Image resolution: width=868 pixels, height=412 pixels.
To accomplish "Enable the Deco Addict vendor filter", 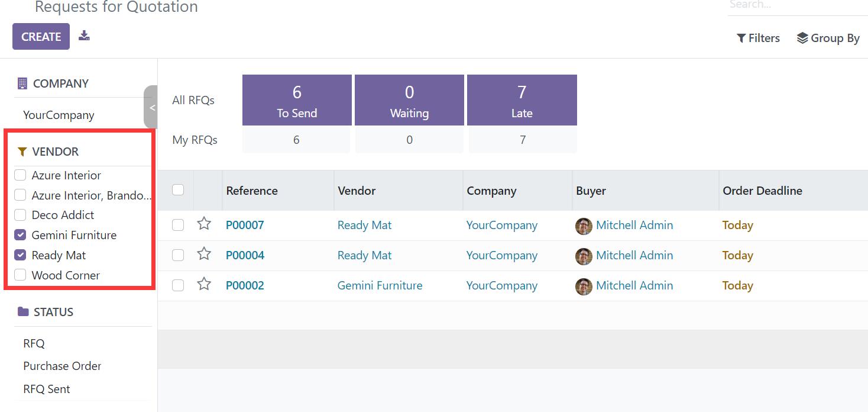I will click(20, 215).
